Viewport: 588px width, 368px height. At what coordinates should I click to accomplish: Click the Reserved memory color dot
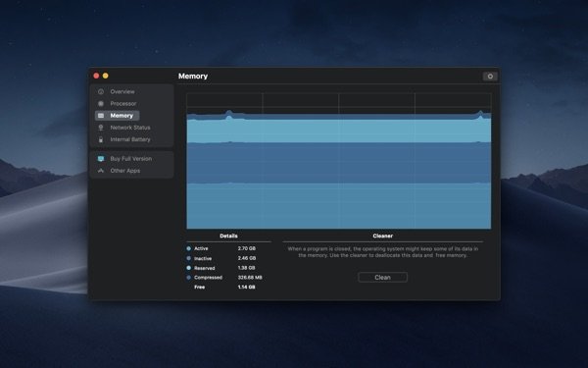pos(188,268)
